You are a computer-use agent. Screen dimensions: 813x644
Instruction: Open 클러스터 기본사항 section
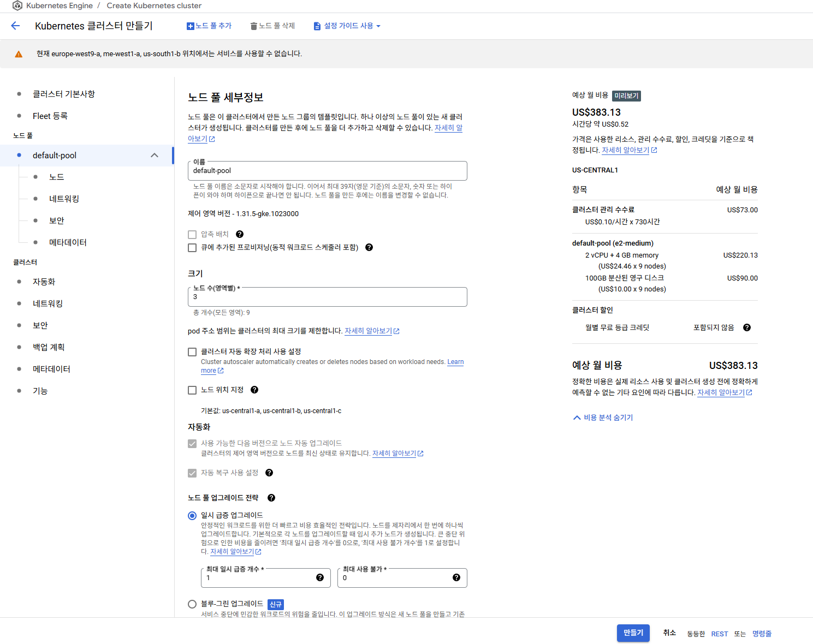click(x=64, y=94)
